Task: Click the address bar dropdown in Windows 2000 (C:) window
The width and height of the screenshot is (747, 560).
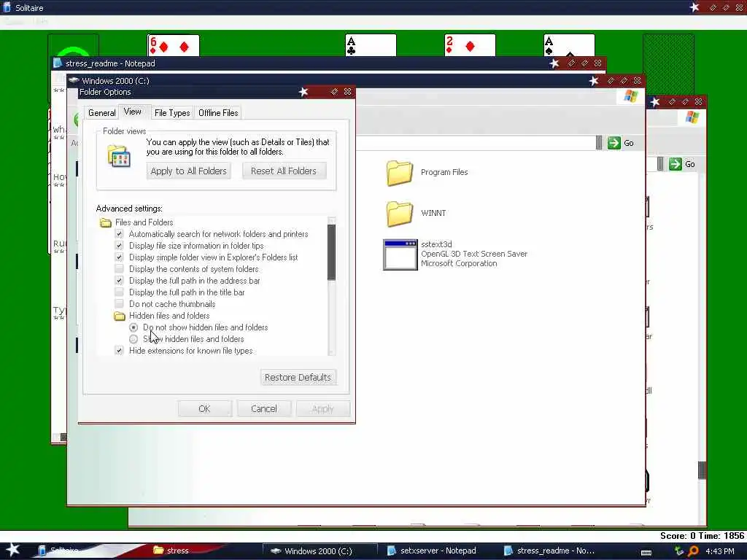Action: pos(599,143)
